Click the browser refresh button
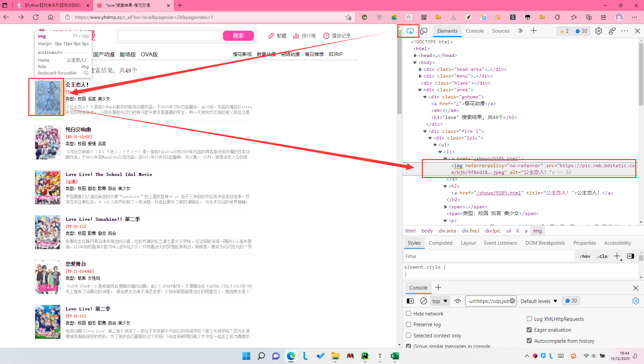 [36, 17]
